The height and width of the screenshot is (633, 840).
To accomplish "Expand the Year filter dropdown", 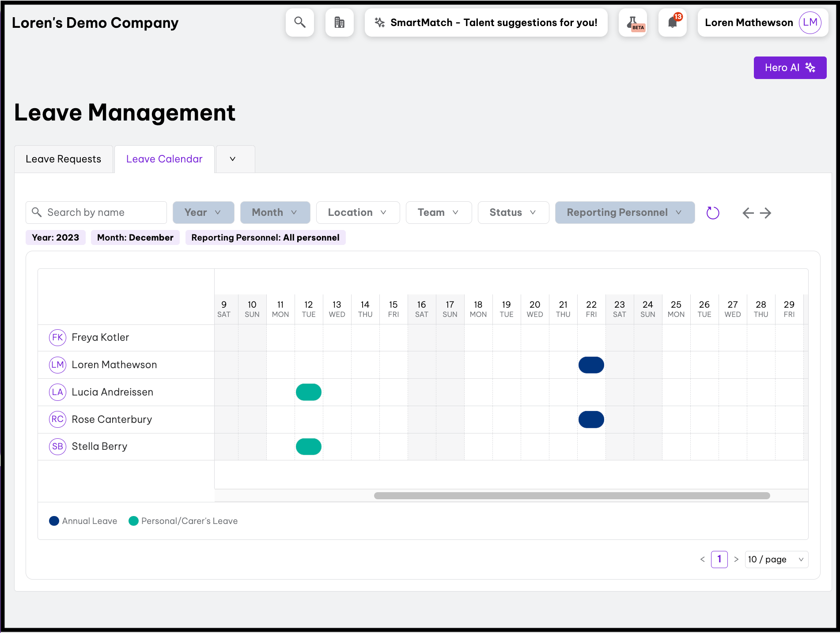I will pos(203,213).
